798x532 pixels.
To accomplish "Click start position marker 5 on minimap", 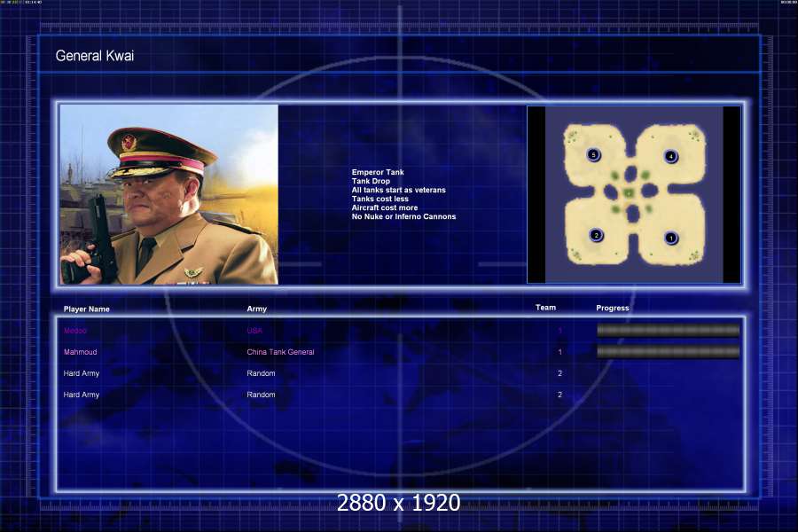I will [x=593, y=155].
